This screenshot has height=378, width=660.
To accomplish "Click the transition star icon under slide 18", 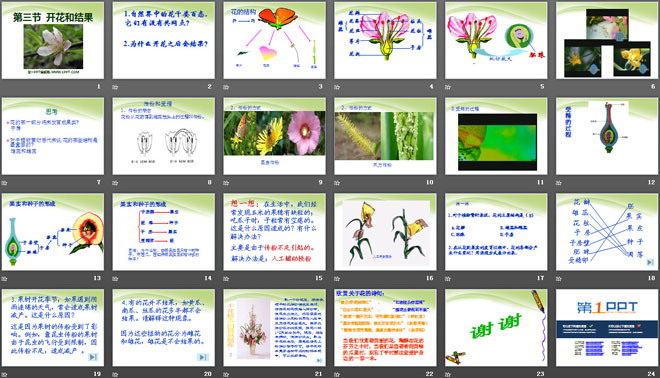I will [x=559, y=278].
